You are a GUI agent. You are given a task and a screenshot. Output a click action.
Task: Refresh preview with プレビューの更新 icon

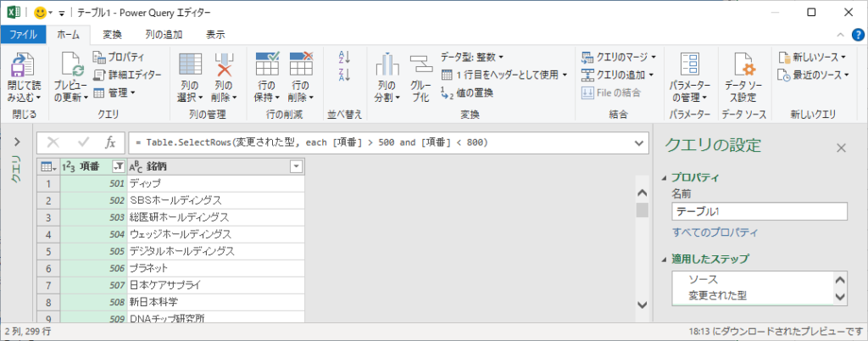[x=71, y=64]
